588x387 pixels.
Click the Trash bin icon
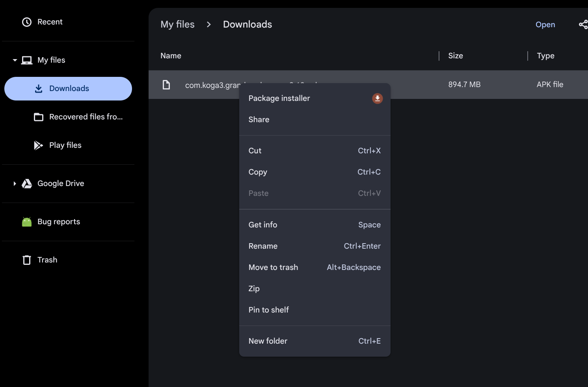(27, 260)
